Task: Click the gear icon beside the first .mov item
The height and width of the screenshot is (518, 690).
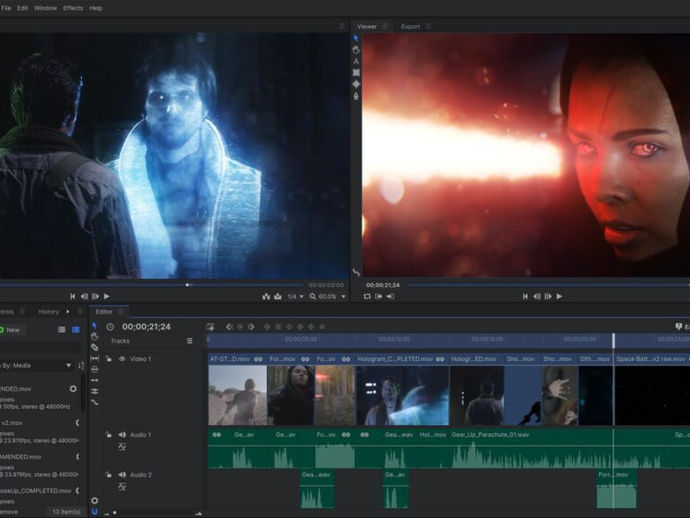Action: (x=73, y=388)
